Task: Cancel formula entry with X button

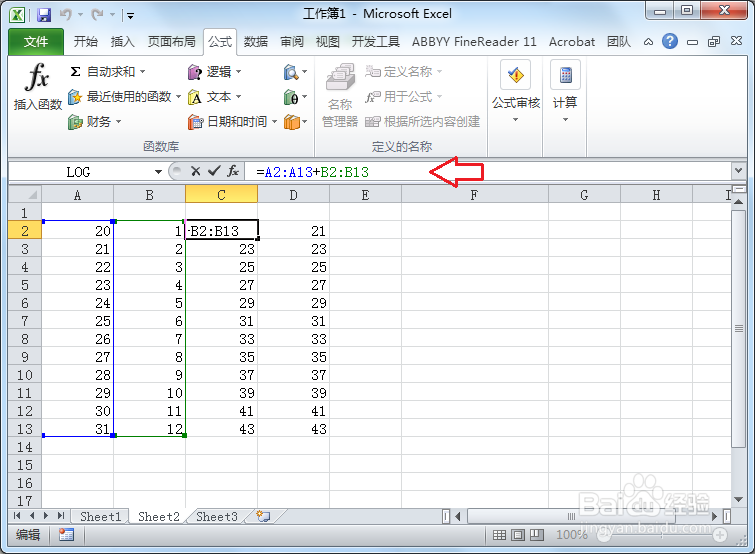Action: tap(195, 171)
